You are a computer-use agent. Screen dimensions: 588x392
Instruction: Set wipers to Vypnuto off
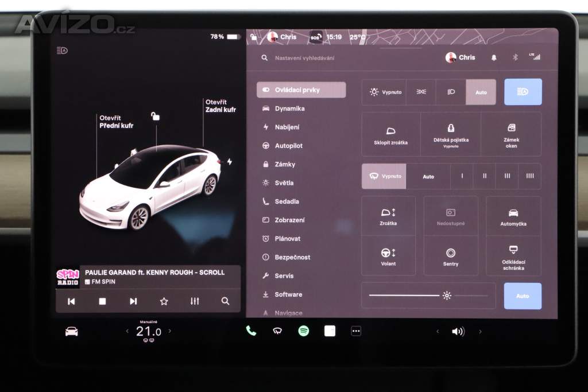[x=384, y=176]
